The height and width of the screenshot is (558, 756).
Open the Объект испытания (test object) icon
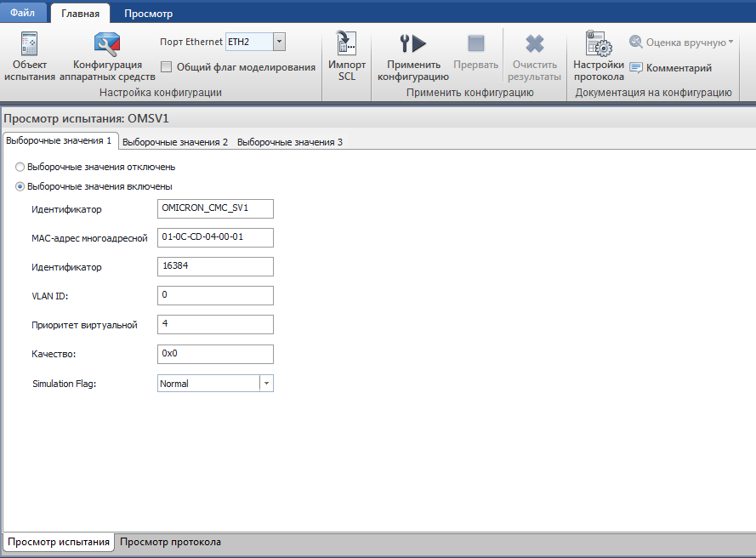(x=30, y=44)
